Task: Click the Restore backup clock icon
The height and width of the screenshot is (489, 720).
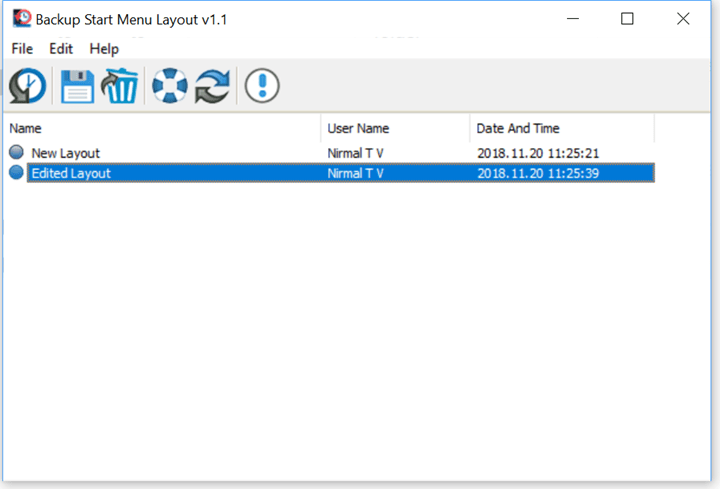Action: [x=28, y=85]
